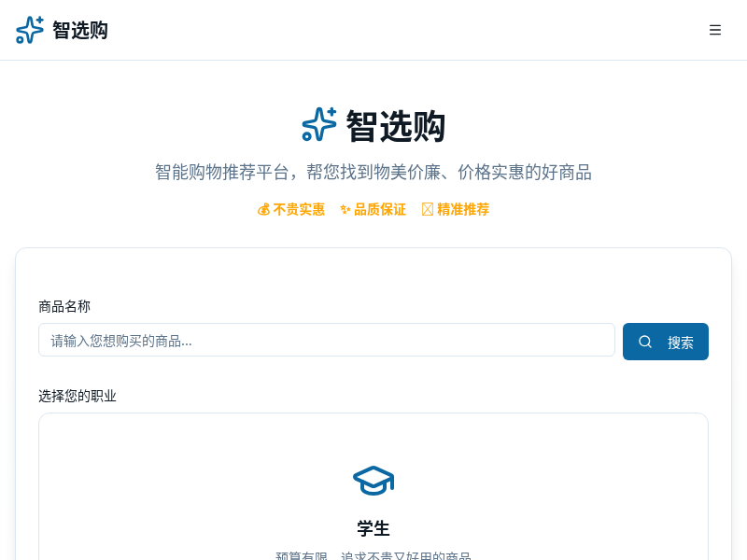Click the magnifier icon in search button
Screen dimensions: 747x560
pos(645,342)
